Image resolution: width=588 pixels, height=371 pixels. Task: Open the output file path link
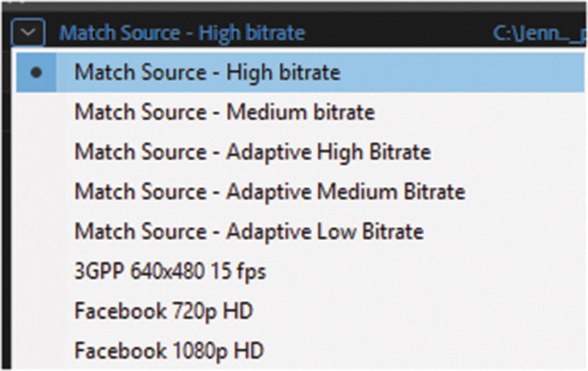[x=538, y=34]
